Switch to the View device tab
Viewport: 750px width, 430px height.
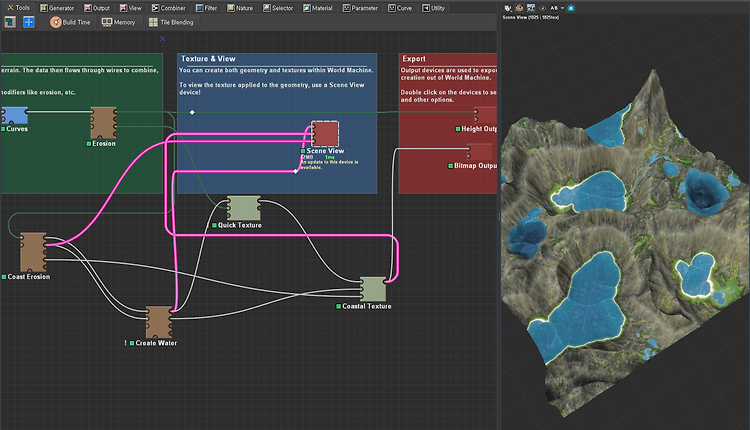pyautogui.click(x=131, y=8)
